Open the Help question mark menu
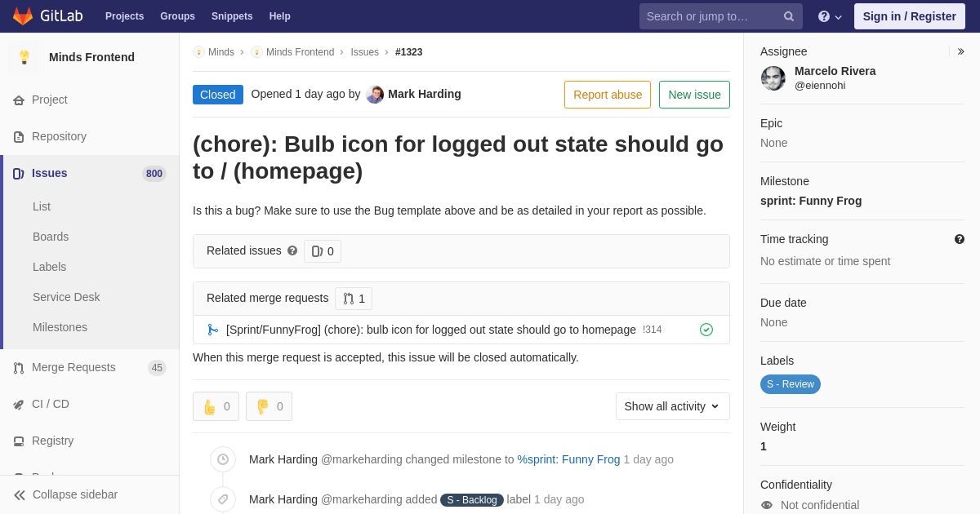 (830, 16)
